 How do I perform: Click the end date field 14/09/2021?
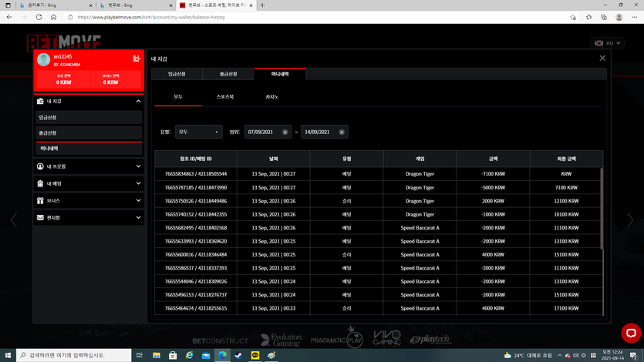325,132
